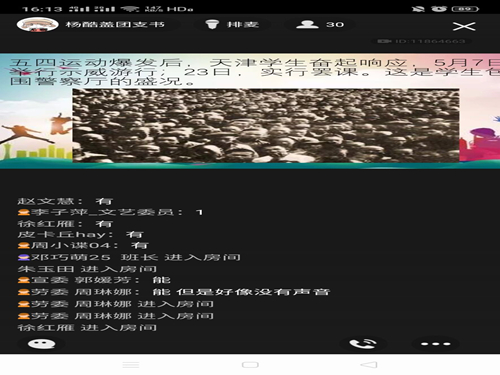This screenshot has height=375, width=500.
Task: Tap the Android home square button
Action: click(250, 365)
